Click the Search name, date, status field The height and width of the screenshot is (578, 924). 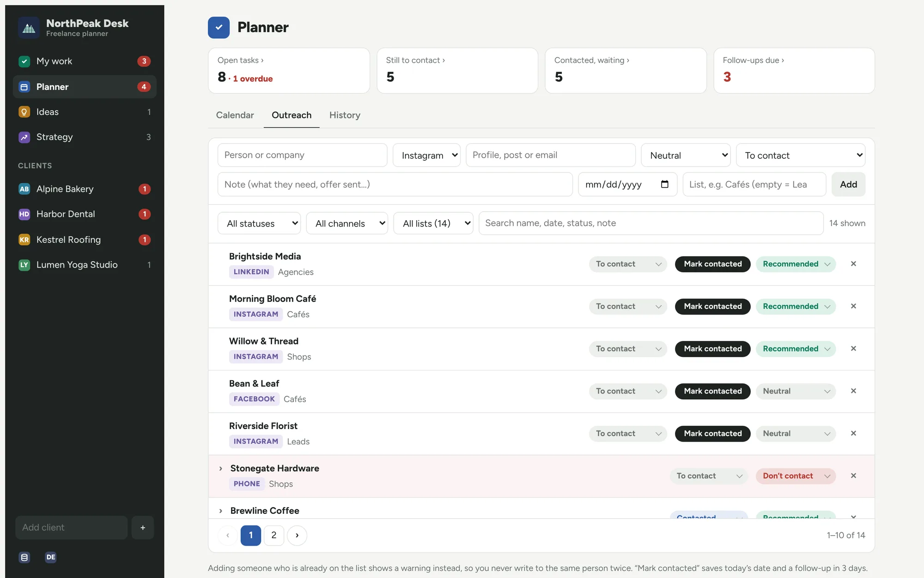coord(651,223)
